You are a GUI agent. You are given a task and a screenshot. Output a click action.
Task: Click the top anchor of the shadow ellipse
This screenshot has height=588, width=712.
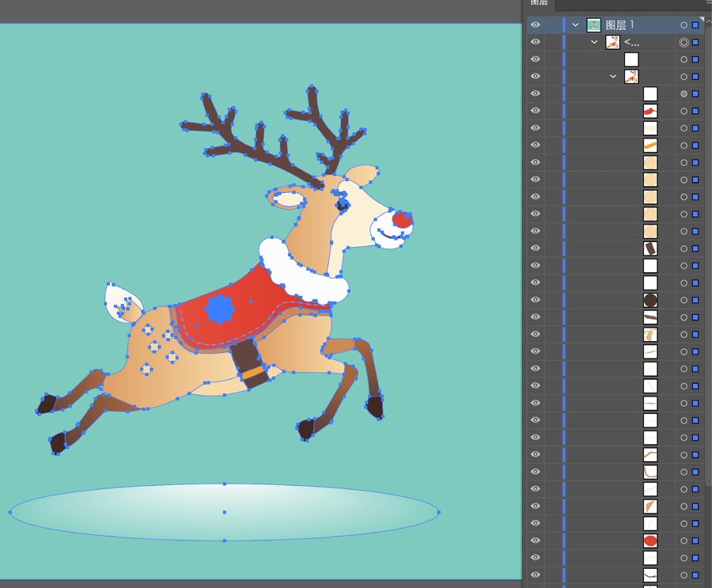[x=225, y=484]
